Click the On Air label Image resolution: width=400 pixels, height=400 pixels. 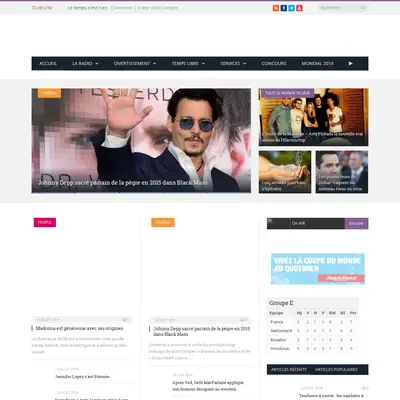(298, 223)
